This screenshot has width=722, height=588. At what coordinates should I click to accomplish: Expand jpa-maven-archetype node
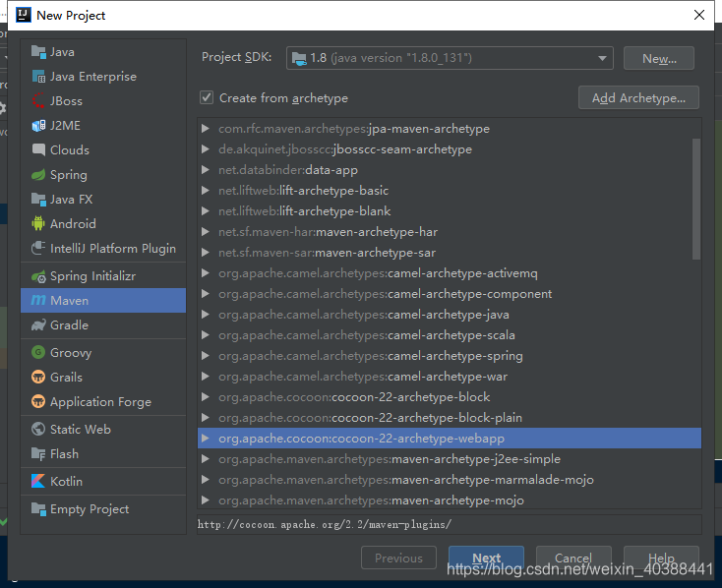point(206,129)
